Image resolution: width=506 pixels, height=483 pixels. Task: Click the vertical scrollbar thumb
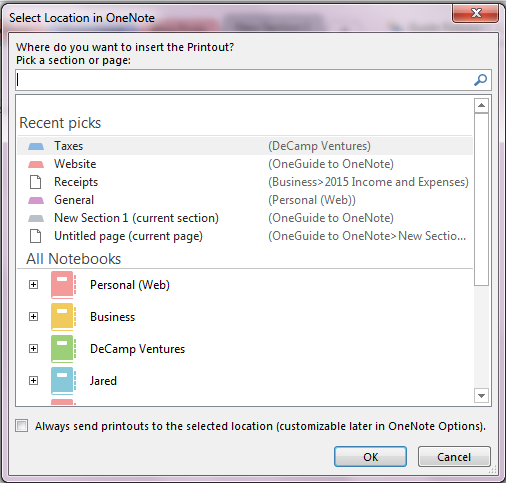[481, 199]
